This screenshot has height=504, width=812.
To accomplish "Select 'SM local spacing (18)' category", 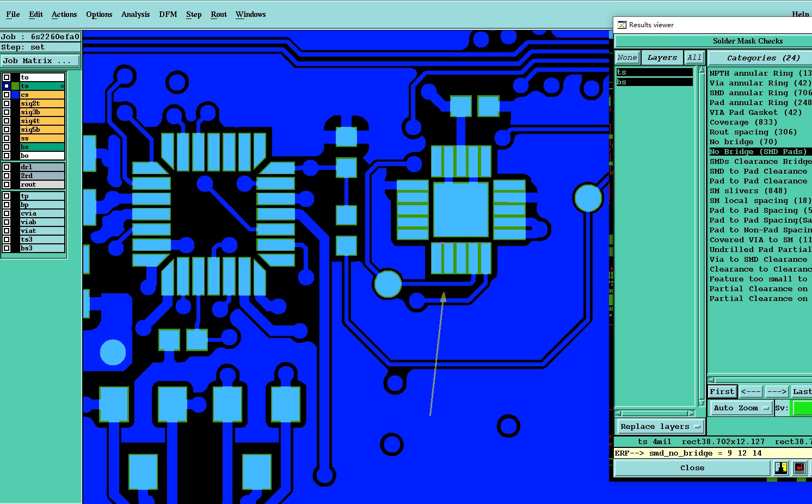I will [760, 200].
